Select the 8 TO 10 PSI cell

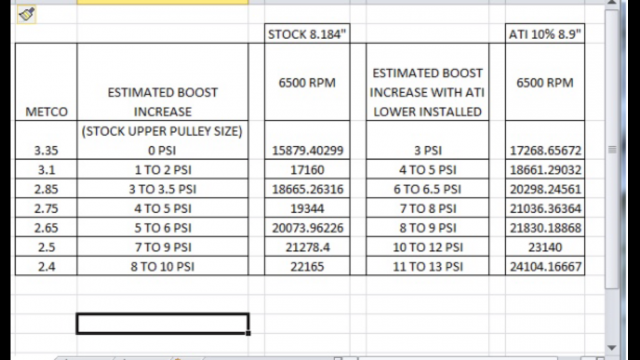pyautogui.click(x=162, y=266)
